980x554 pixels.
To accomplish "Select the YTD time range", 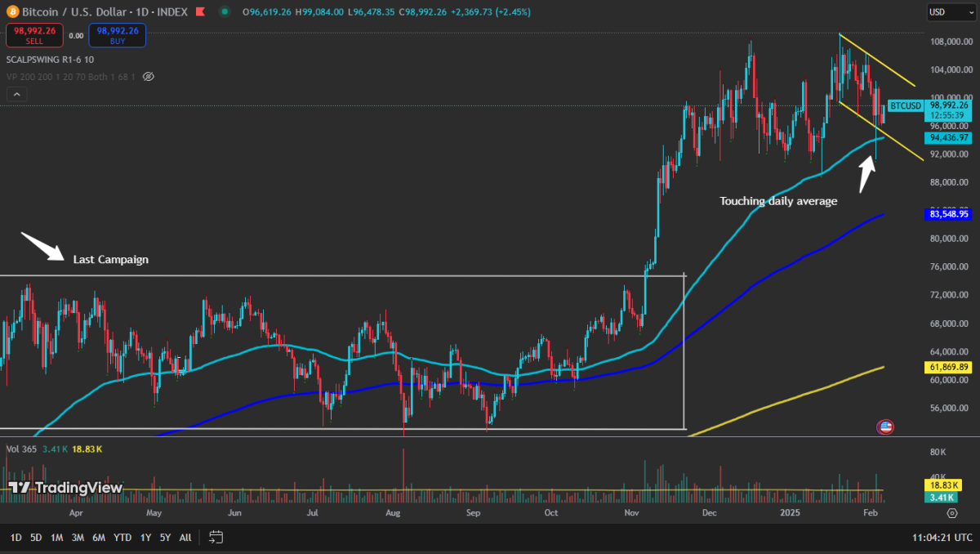I will click(122, 537).
